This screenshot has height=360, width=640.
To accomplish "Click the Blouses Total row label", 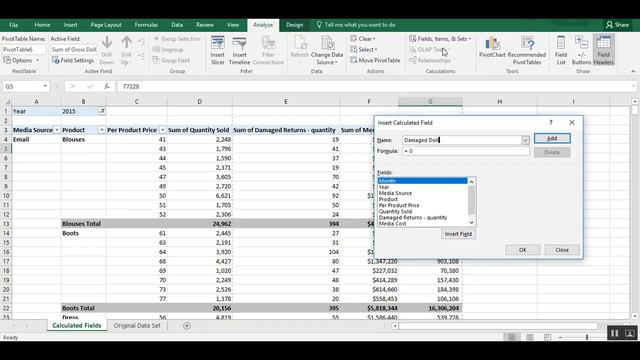I will coord(81,224).
